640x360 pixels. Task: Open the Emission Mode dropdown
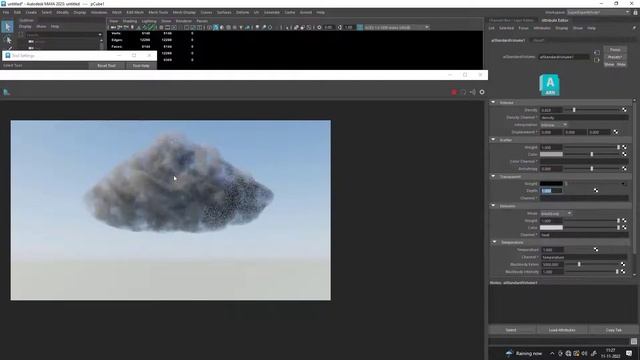(556, 213)
